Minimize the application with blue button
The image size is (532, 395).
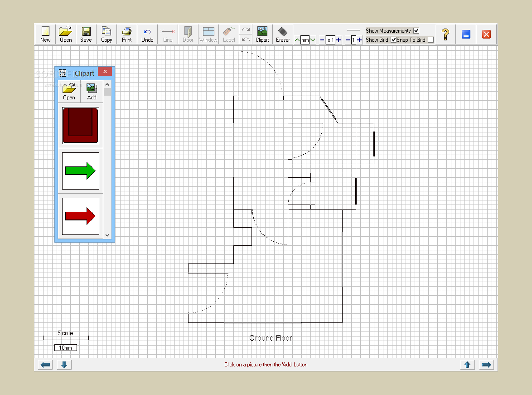466,34
